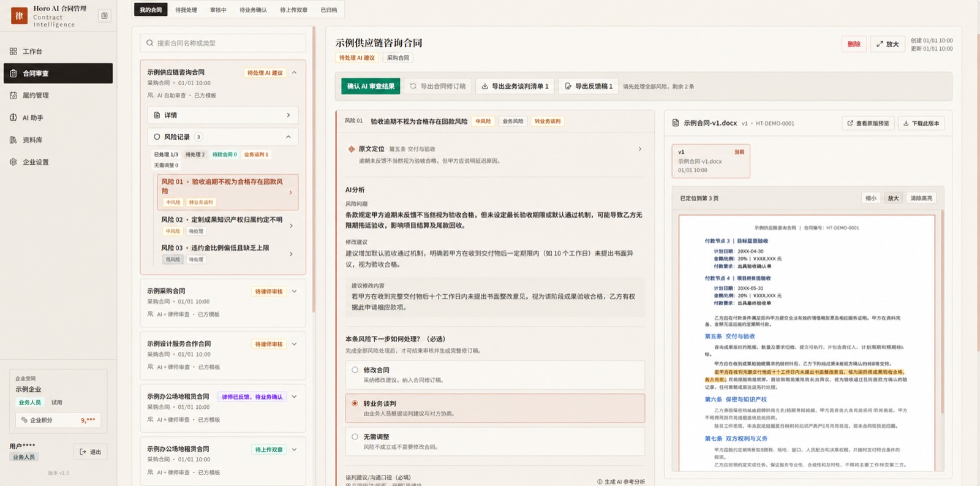980x486 pixels.
Task: Click the 退出 logout icon
Action: [83, 452]
